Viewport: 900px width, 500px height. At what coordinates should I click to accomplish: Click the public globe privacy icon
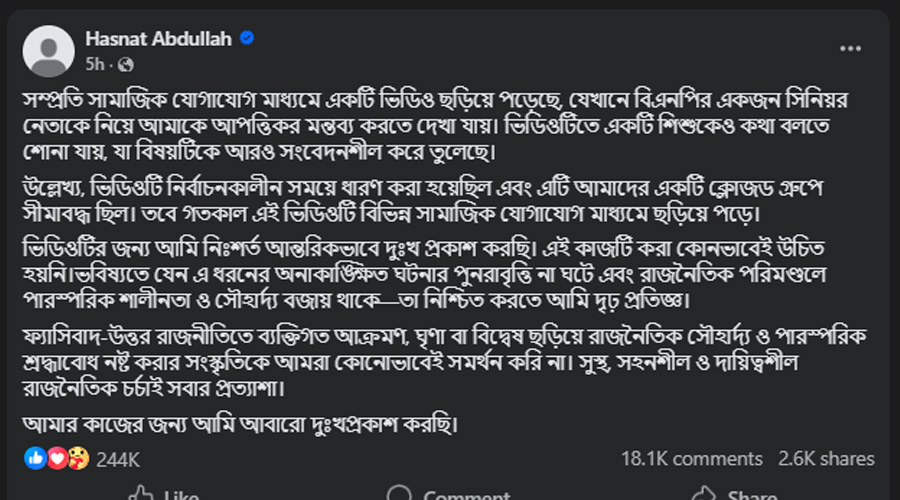(x=126, y=65)
